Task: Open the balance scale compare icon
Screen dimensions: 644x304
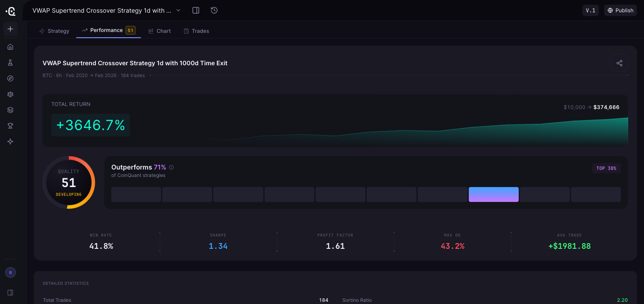Action: 11,94
